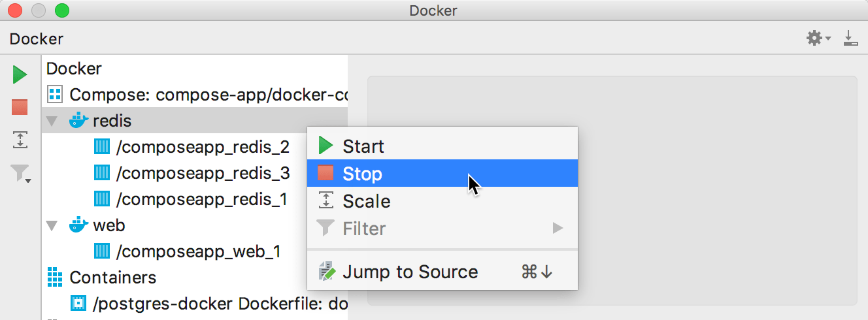This screenshot has height=320, width=868.
Task: Open the Filter funnel icon in sidebar
Action: [20, 173]
